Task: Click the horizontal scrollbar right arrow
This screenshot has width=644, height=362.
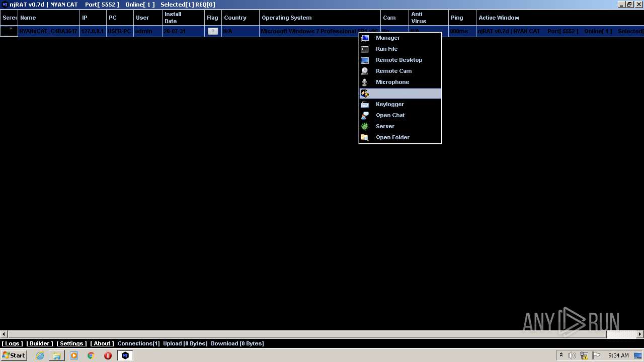Action: click(640, 334)
